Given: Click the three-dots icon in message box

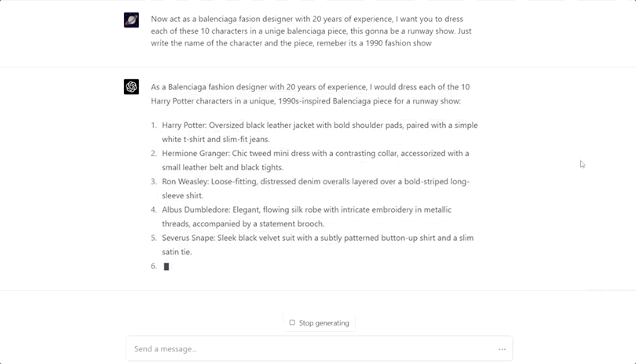Looking at the screenshot, I should (x=502, y=349).
